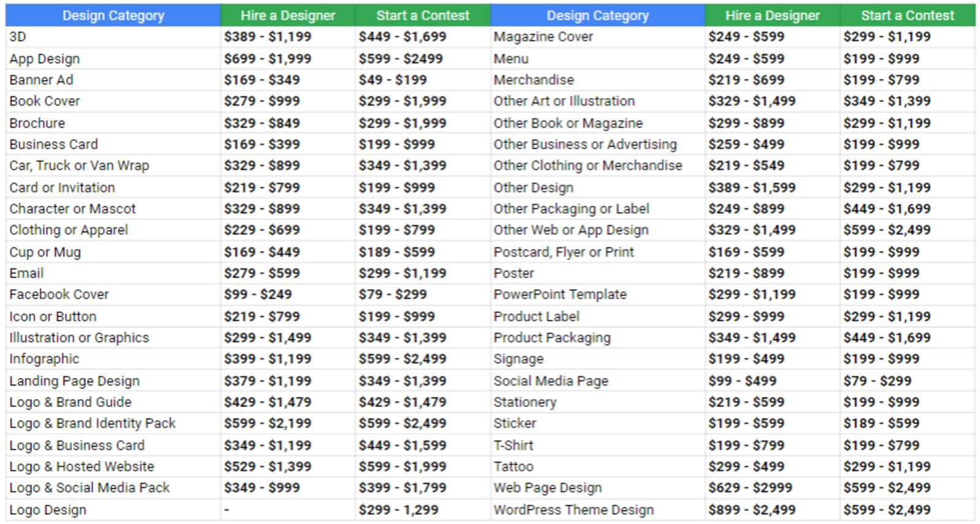
Task: Click the 'Character or Mascot' cell
Action: coord(113,208)
